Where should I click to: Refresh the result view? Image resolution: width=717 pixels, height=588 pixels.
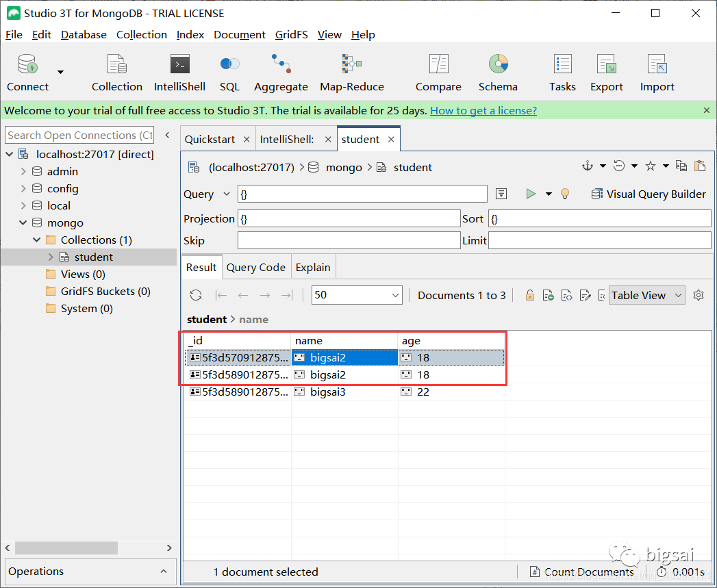[x=196, y=296]
